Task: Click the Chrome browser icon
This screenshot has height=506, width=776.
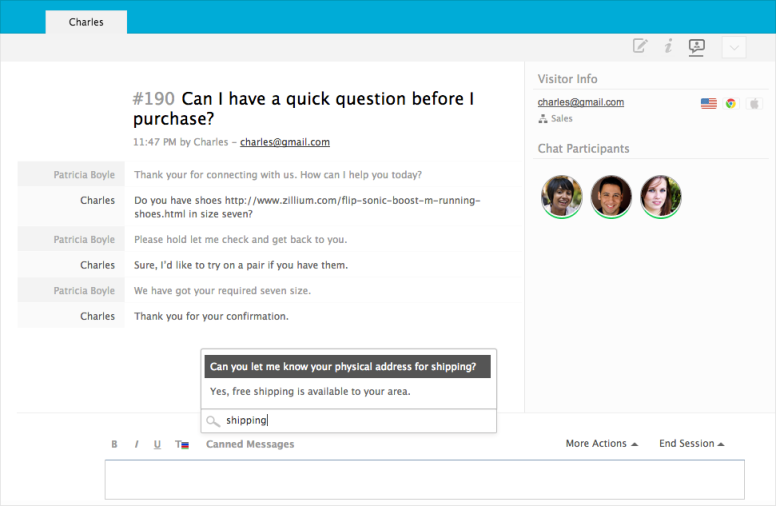Action: click(x=731, y=103)
